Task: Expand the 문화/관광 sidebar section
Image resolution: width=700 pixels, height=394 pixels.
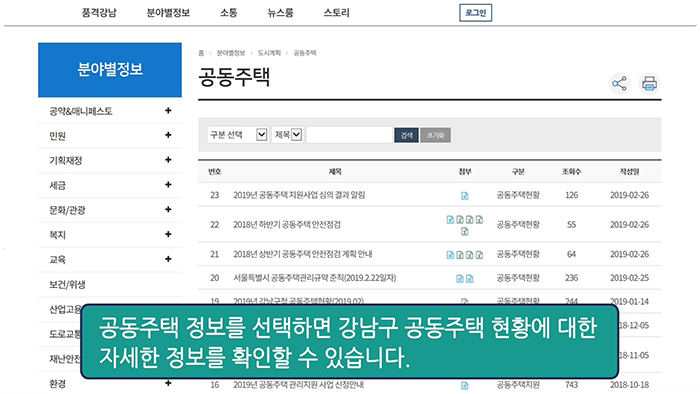Action: click(x=168, y=210)
